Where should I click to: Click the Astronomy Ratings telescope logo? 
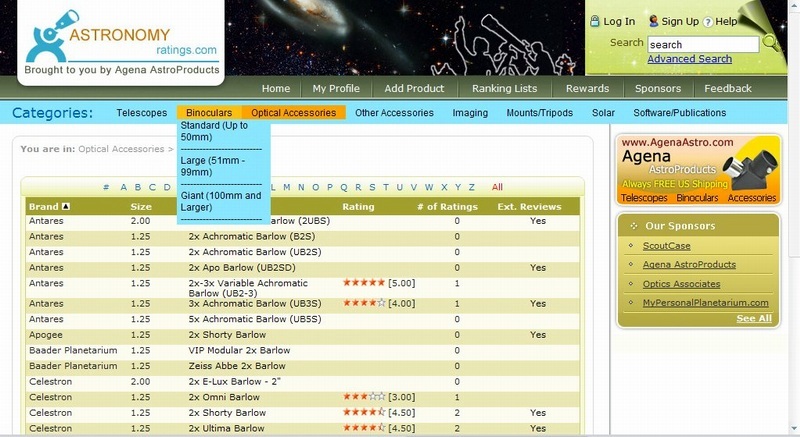click(121, 42)
